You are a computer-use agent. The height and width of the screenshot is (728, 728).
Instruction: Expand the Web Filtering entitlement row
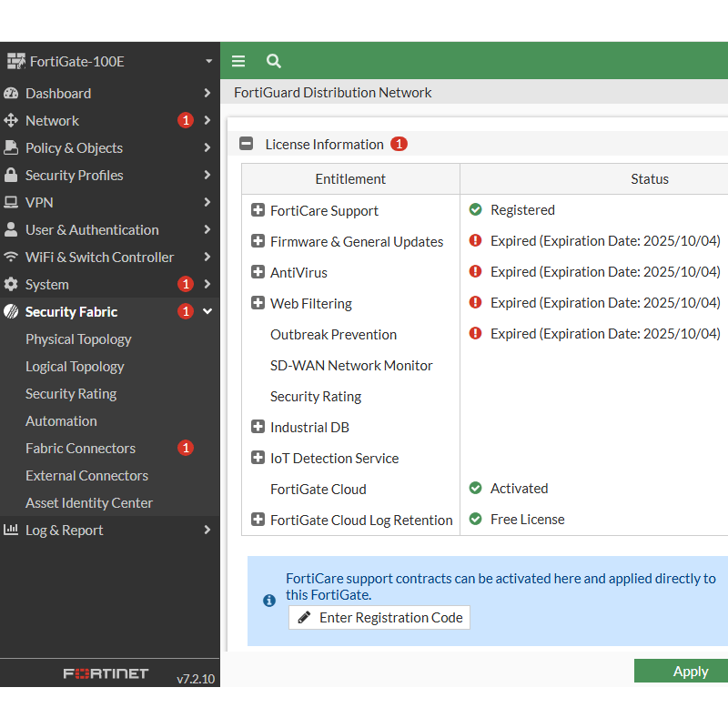pos(258,303)
